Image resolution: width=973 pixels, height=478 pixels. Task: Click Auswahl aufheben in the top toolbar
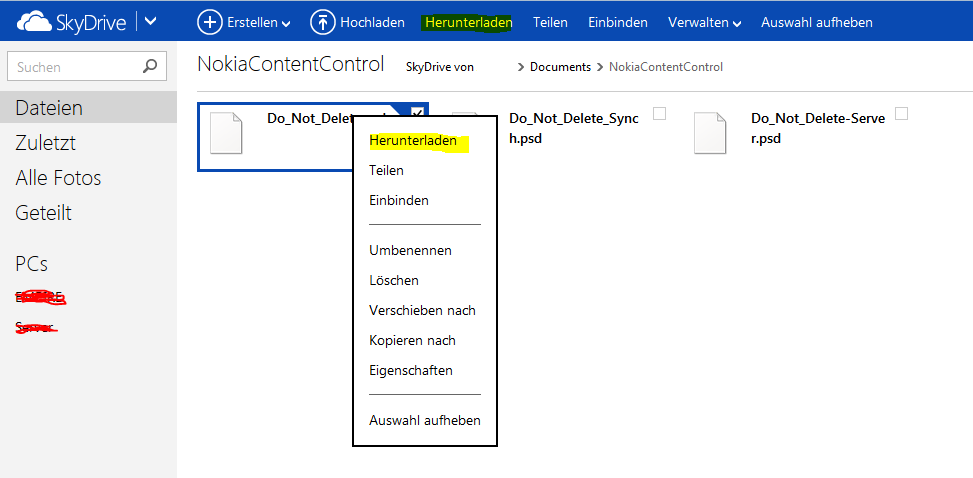[817, 22]
